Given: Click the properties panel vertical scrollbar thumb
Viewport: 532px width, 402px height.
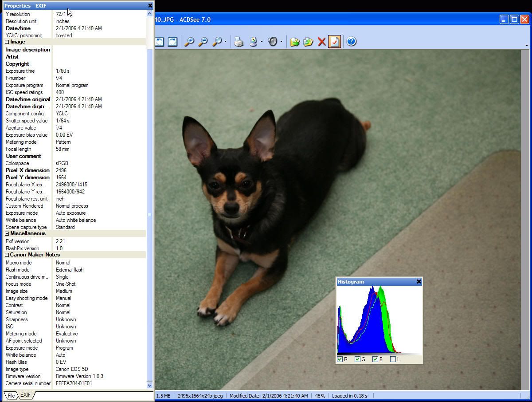Looking at the screenshot, I should (x=149, y=215).
